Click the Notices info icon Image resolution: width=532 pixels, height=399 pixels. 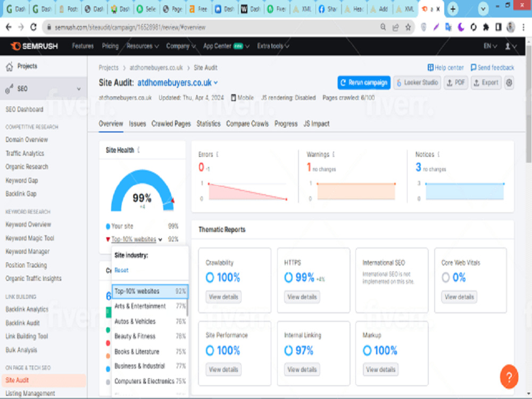tap(439, 154)
